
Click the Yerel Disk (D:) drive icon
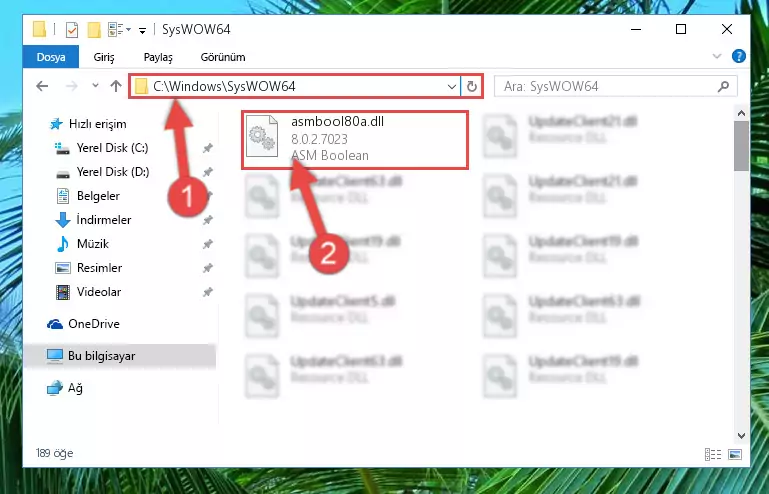click(x=63, y=174)
